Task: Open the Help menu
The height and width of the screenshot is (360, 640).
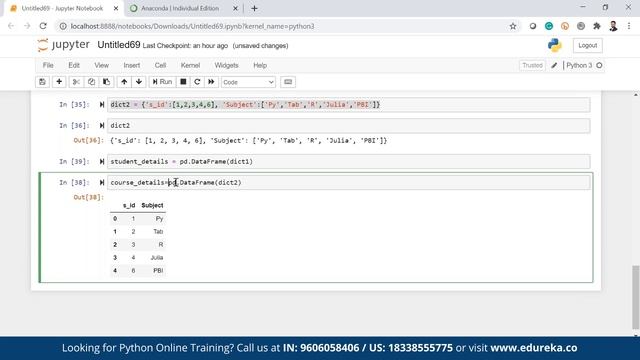Action: [x=260, y=65]
